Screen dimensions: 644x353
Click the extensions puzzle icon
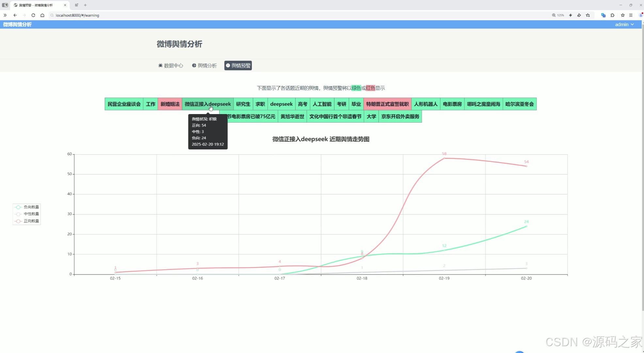point(612,15)
